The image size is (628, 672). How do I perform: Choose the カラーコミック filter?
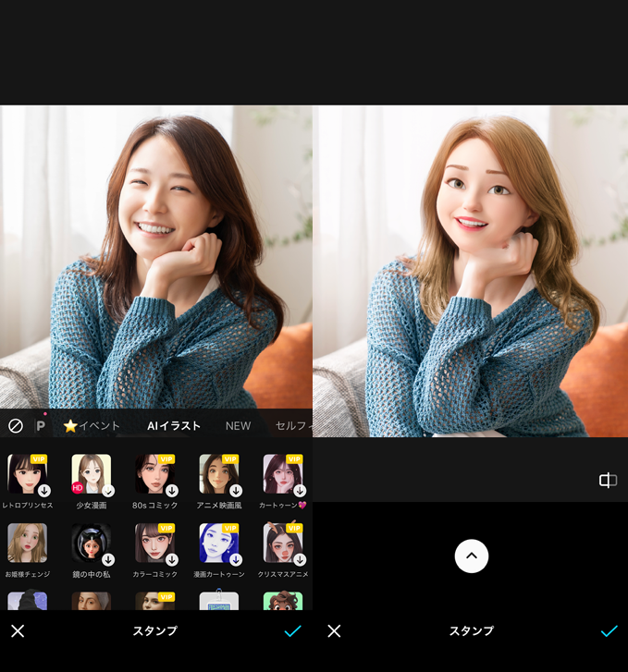coord(154,544)
